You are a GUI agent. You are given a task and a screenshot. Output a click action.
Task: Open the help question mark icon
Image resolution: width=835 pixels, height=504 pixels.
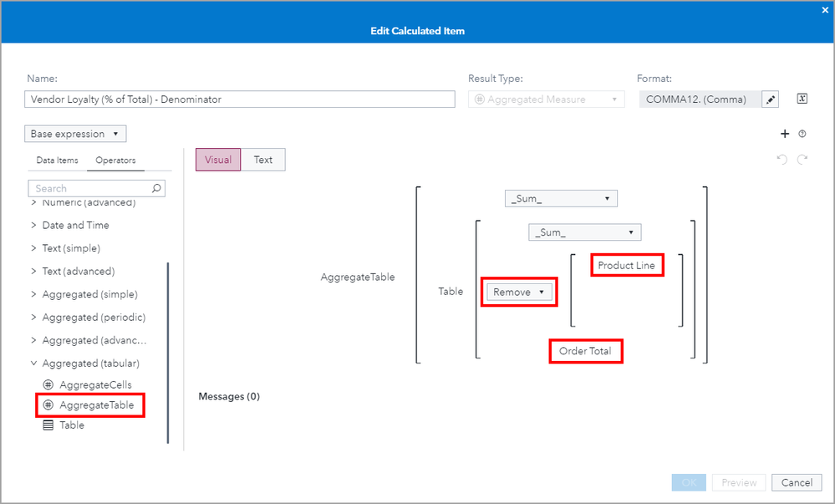pyautogui.click(x=802, y=134)
